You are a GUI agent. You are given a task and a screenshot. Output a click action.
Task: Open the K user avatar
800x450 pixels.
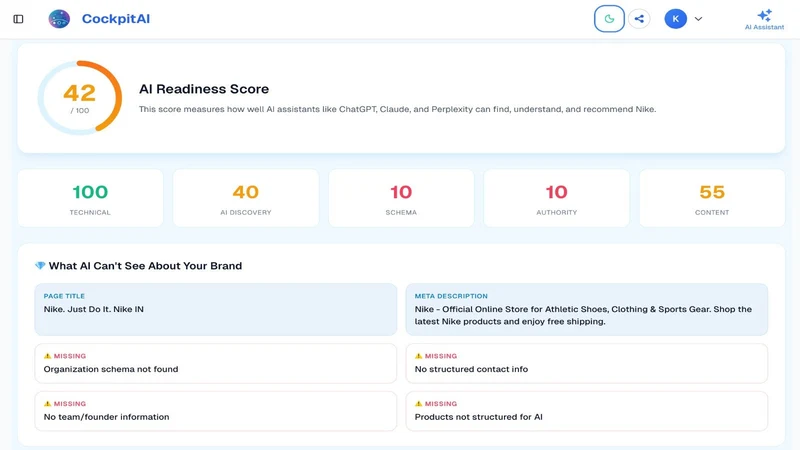click(x=676, y=19)
